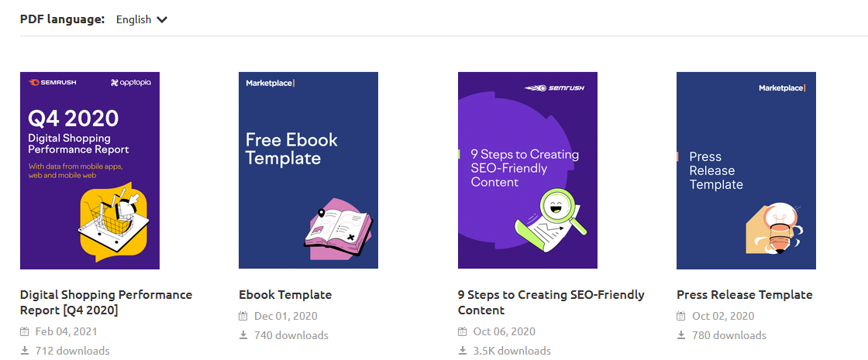
Task: Click calendar icon next to Oct 06, 2020
Action: coord(463,331)
